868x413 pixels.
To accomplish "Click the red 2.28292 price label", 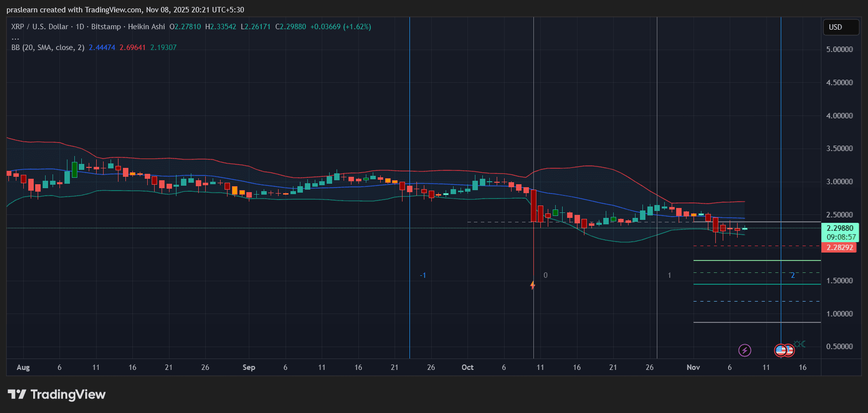I will click(x=839, y=248).
